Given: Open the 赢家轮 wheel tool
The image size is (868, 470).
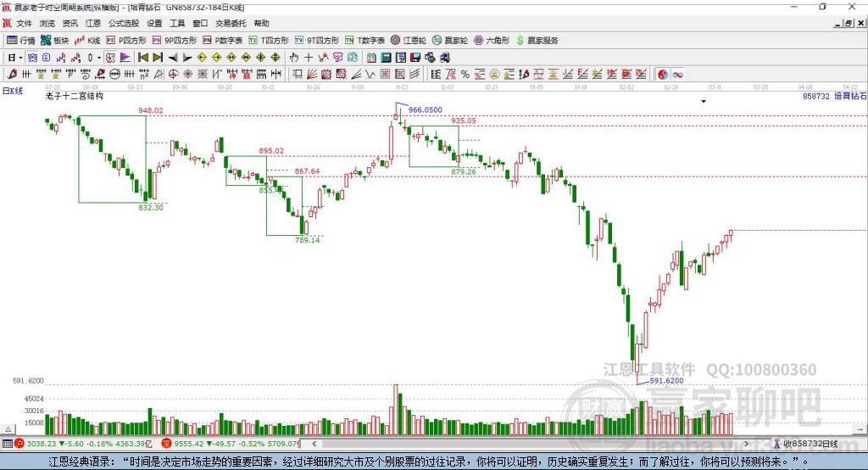Looking at the screenshot, I should click(450, 41).
